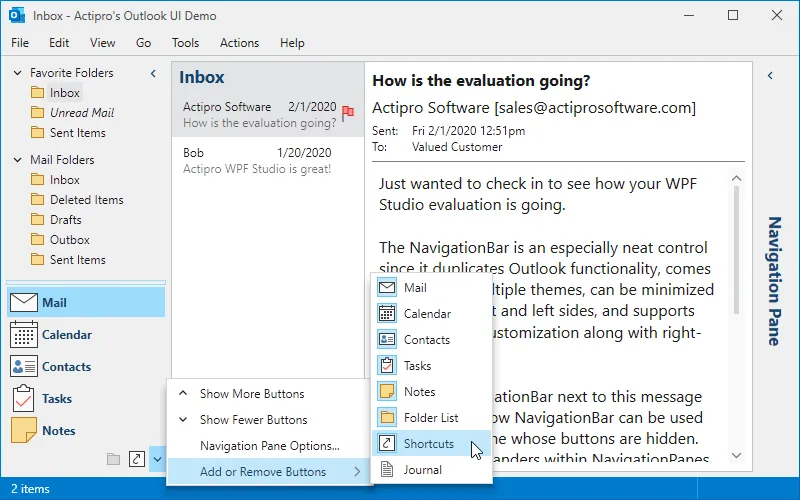
Task: Collapse the Favorite Folders group
Action: [x=17, y=73]
